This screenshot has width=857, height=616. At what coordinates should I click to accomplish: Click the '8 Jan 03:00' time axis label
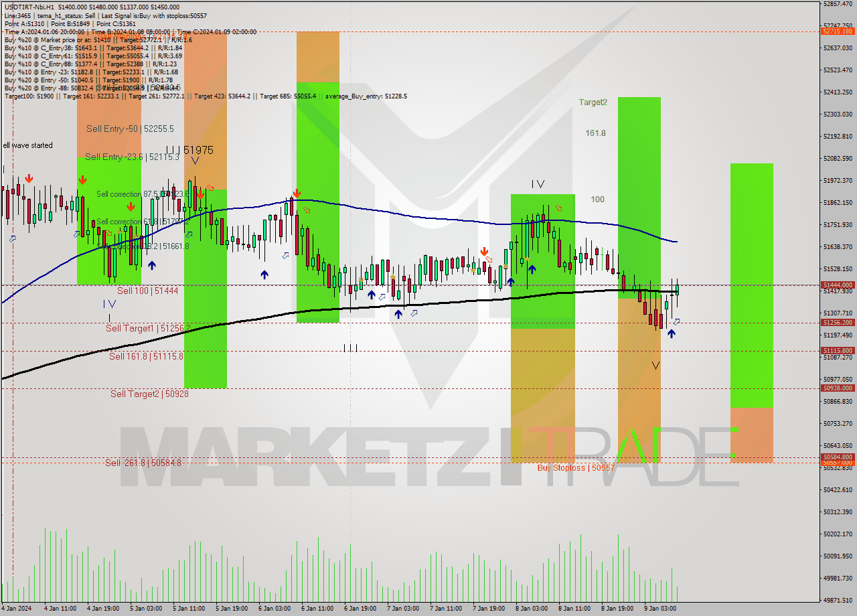pyautogui.click(x=532, y=609)
